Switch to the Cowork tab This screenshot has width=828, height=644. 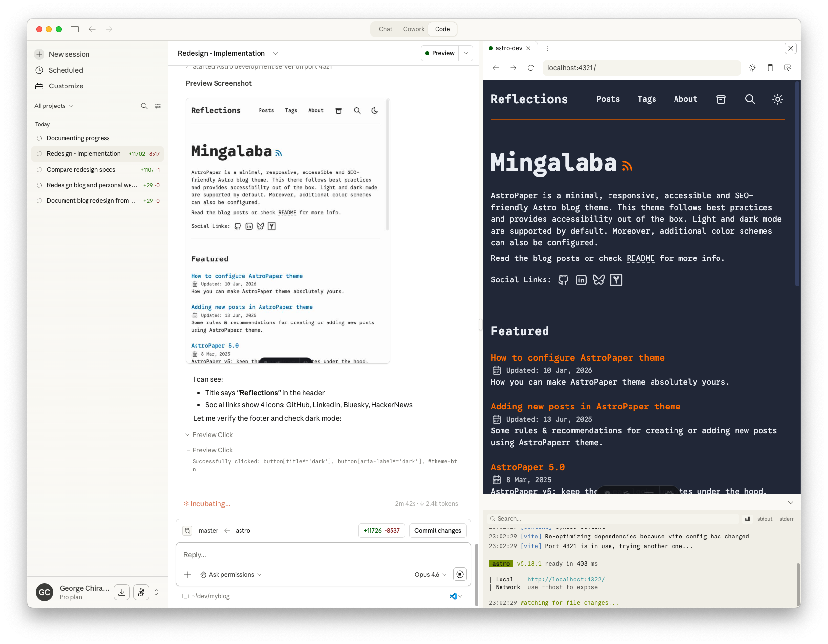[x=414, y=29]
